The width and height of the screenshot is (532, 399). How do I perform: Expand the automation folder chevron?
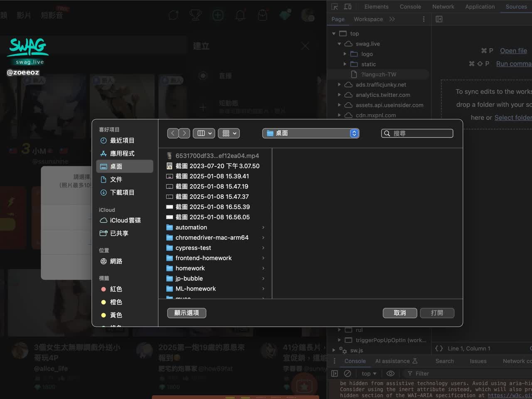263,227
